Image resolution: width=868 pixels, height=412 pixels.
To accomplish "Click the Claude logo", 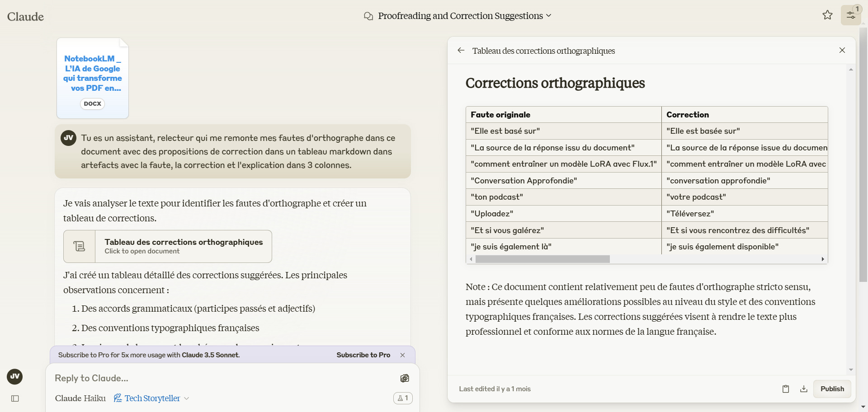I will (25, 17).
